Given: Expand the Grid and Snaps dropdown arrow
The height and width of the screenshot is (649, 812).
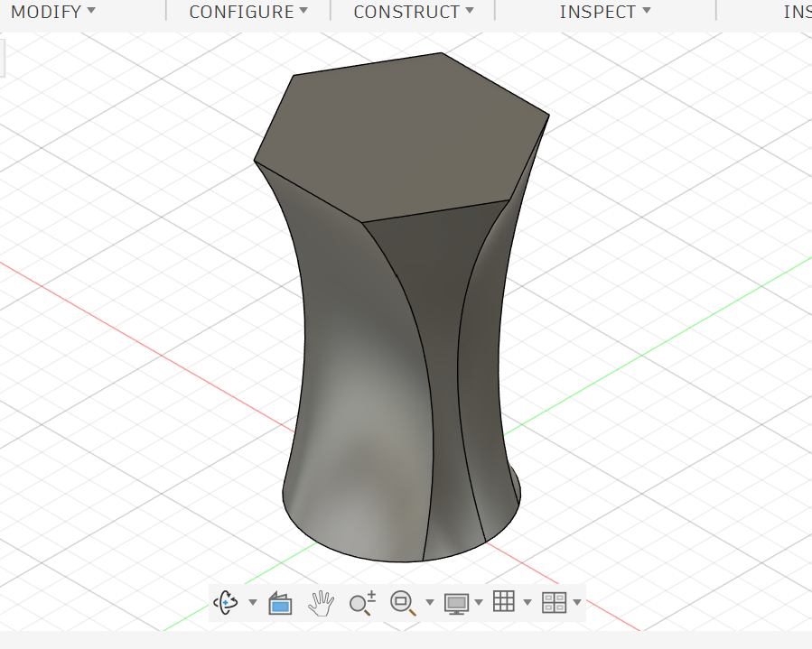Looking at the screenshot, I should click(527, 602).
